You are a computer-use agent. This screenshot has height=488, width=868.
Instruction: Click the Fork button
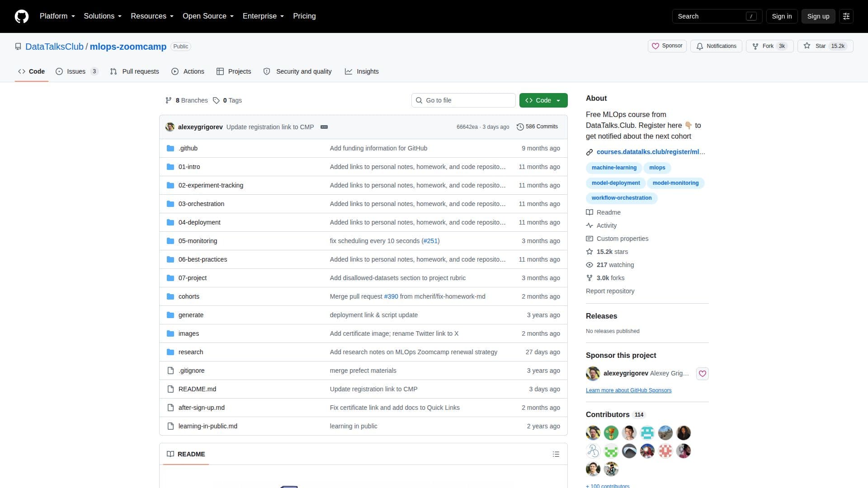pos(770,46)
